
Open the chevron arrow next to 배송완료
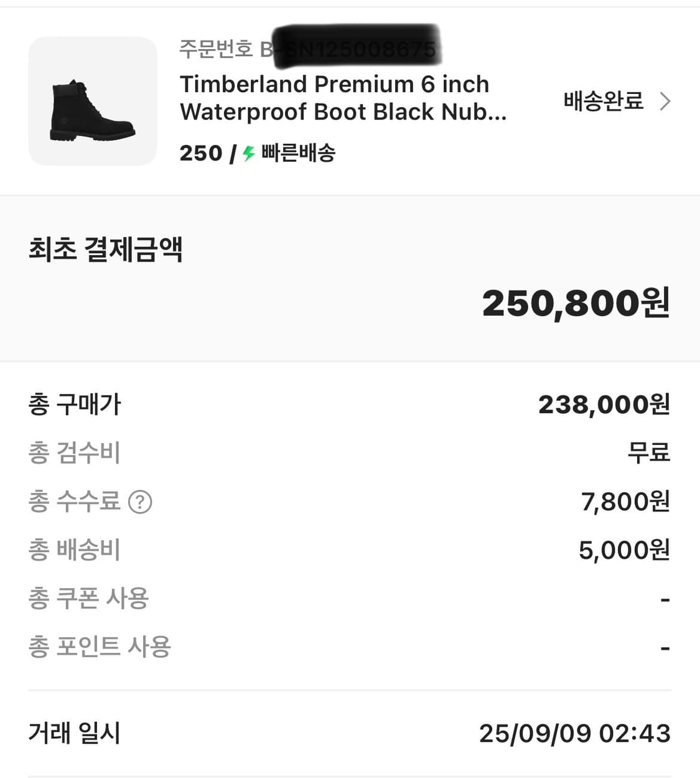tap(665, 101)
